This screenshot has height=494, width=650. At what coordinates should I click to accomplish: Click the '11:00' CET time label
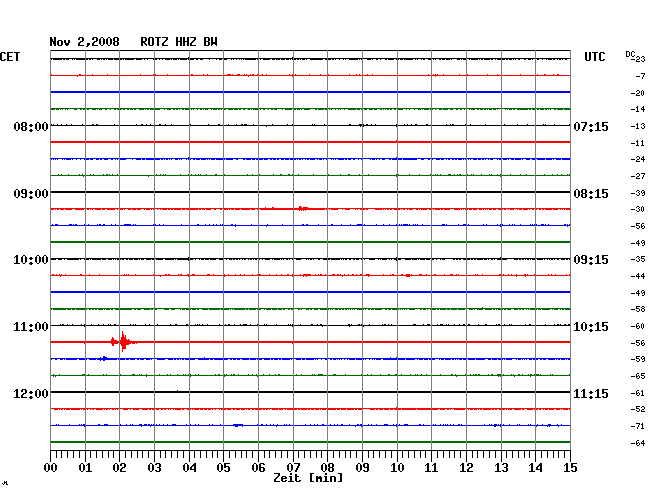pos(31,327)
